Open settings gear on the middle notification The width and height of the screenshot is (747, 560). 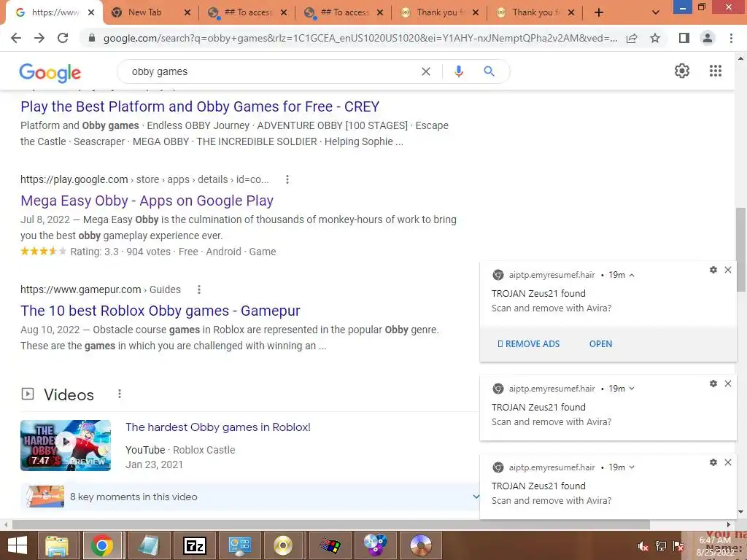pos(713,384)
